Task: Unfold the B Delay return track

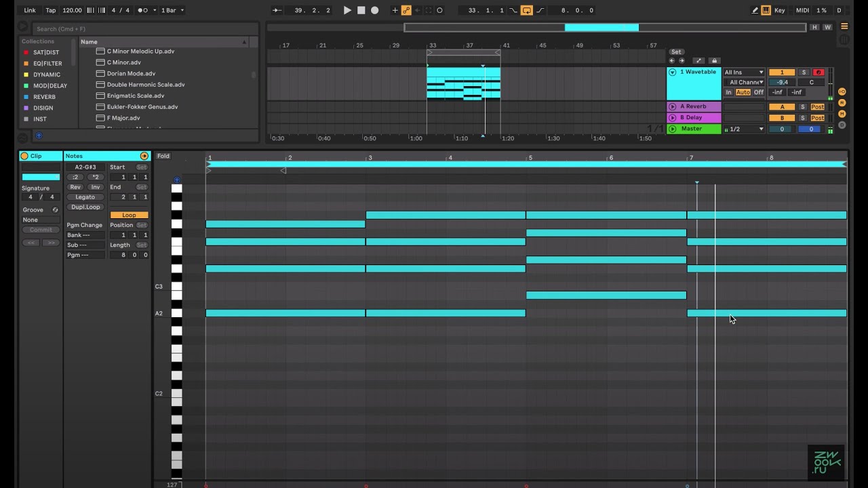Action: pos(673,117)
